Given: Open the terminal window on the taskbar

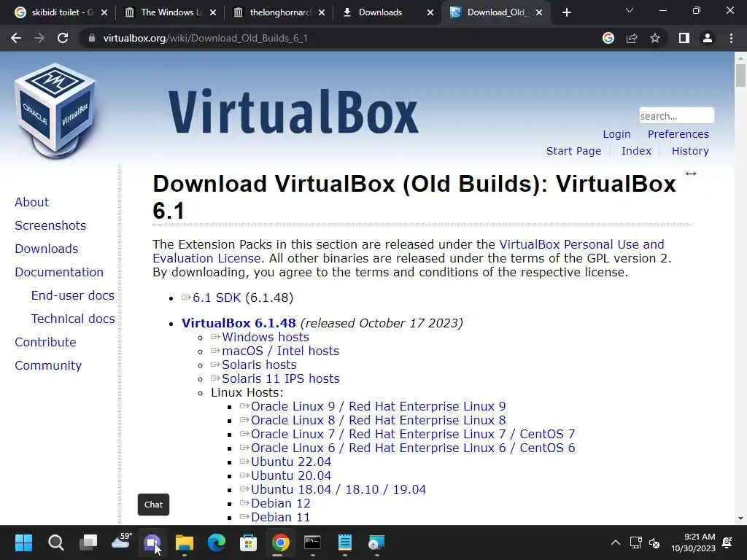Looking at the screenshot, I should tap(312, 542).
